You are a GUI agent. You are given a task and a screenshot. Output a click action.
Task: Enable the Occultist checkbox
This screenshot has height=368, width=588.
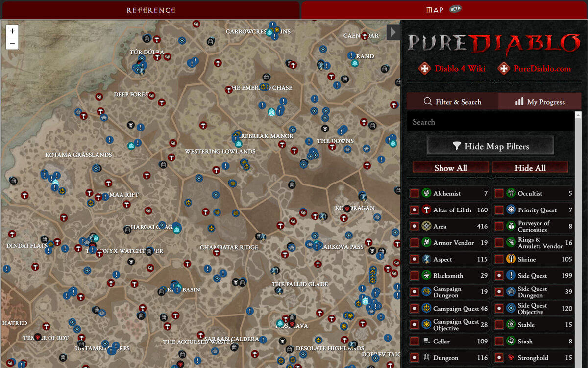point(499,193)
